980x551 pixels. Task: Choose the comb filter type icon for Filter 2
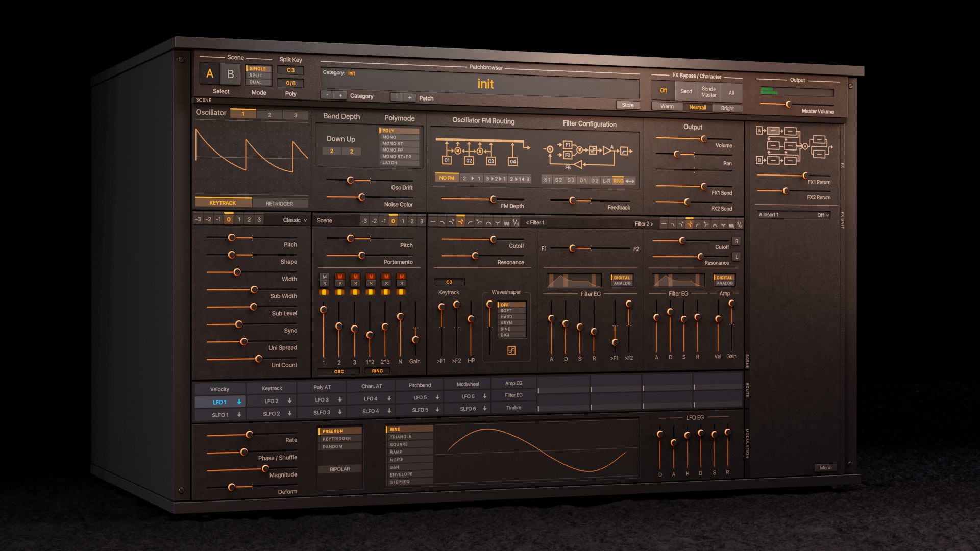pos(731,225)
